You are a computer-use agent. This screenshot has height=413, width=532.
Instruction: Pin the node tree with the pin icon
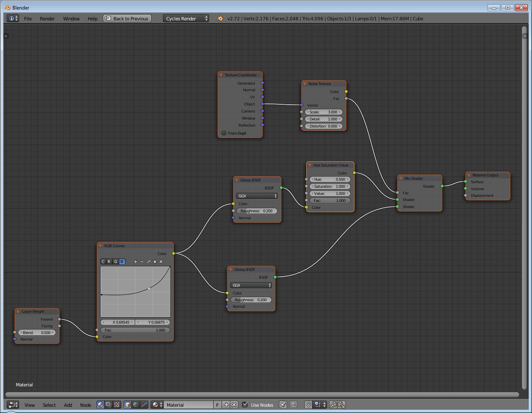pos(283,405)
